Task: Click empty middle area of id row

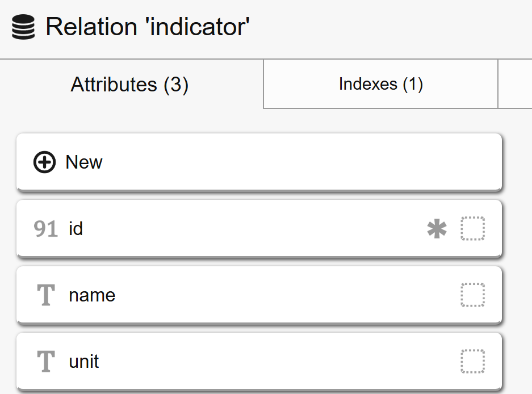Action: tap(255, 229)
